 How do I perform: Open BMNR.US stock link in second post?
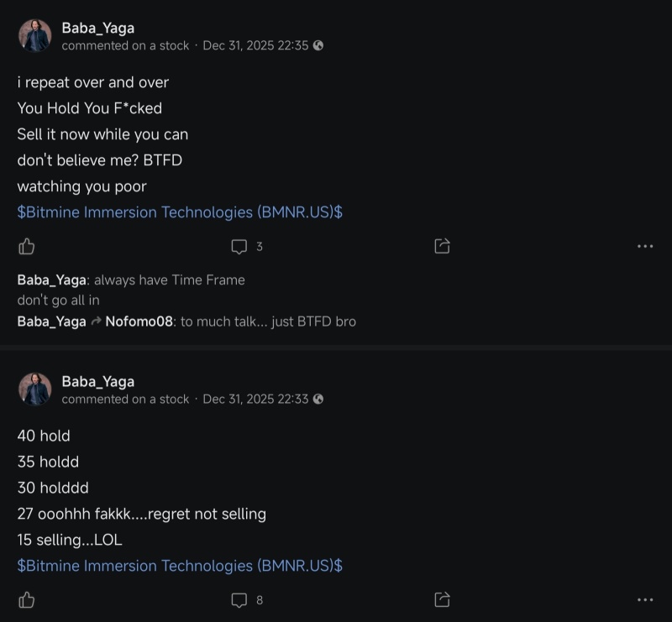click(x=180, y=566)
